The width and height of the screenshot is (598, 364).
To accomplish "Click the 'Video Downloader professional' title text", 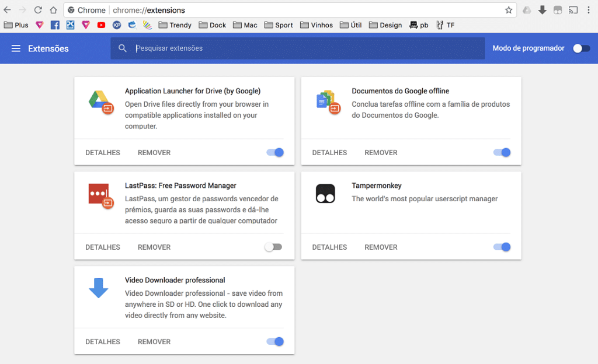I will (x=175, y=280).
